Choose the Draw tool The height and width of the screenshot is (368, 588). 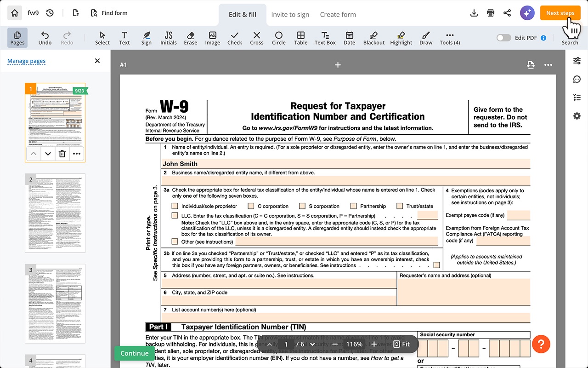(426, 38)
